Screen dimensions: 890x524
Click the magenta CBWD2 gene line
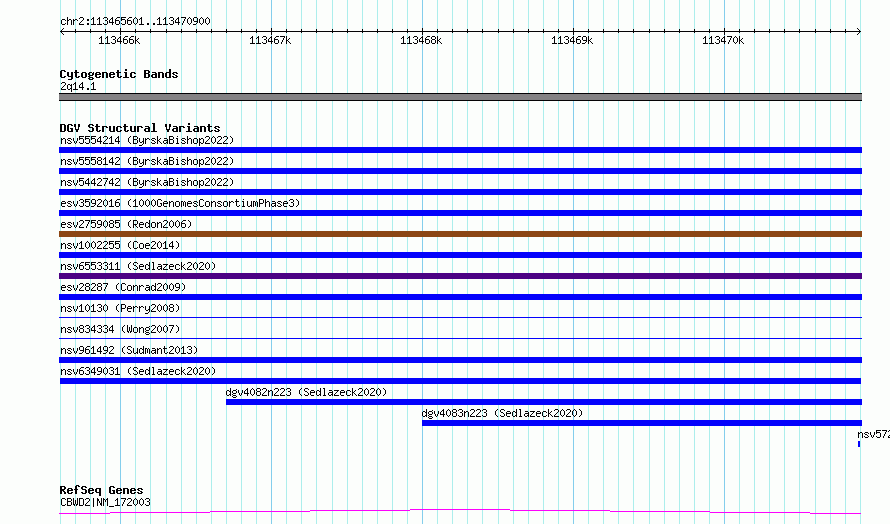click(x=460, y=511)
